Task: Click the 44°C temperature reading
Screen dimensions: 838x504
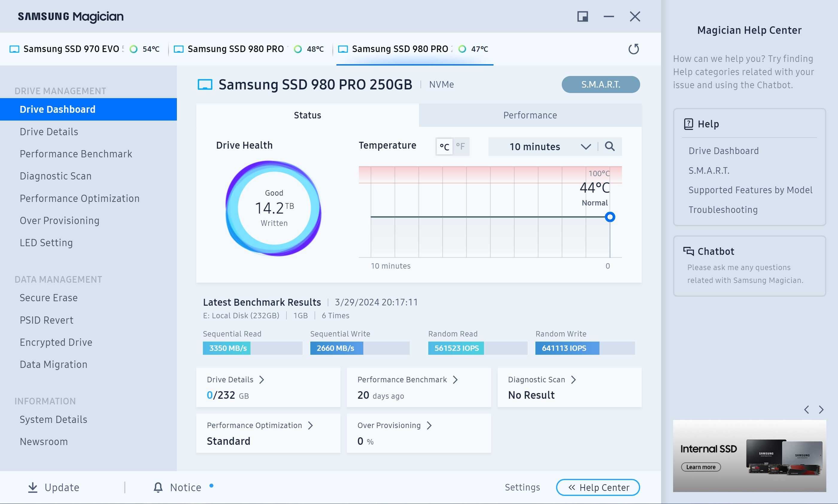Action: (x=595, y=188)
